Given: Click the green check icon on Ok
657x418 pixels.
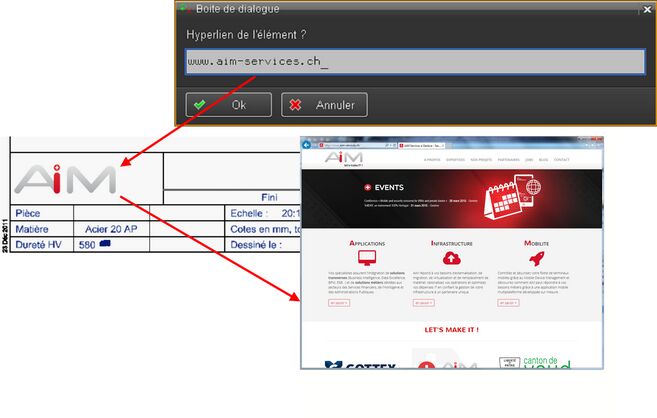Looking at the screenshot, I should 200,104.
